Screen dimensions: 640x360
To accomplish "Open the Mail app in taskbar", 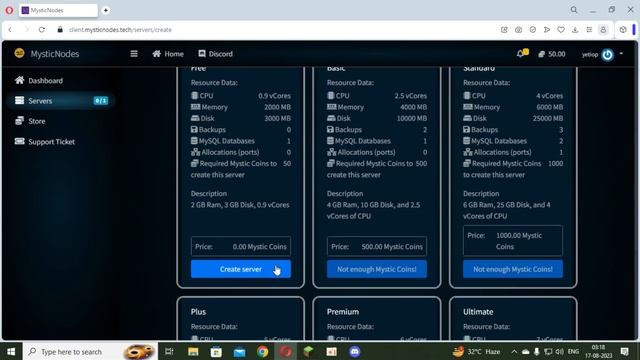I will coord(239,351).
